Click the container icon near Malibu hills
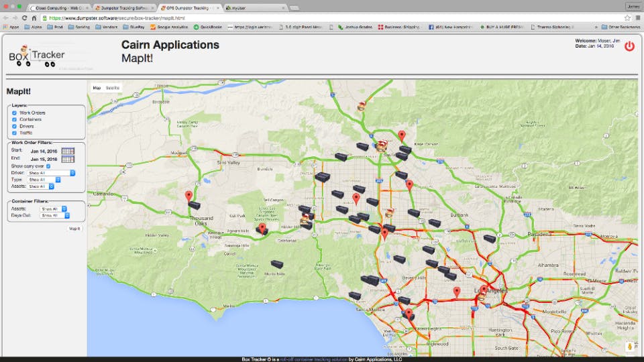Image resolution: width=644 pixels, height=362 pixels. [x=277, y=264]
